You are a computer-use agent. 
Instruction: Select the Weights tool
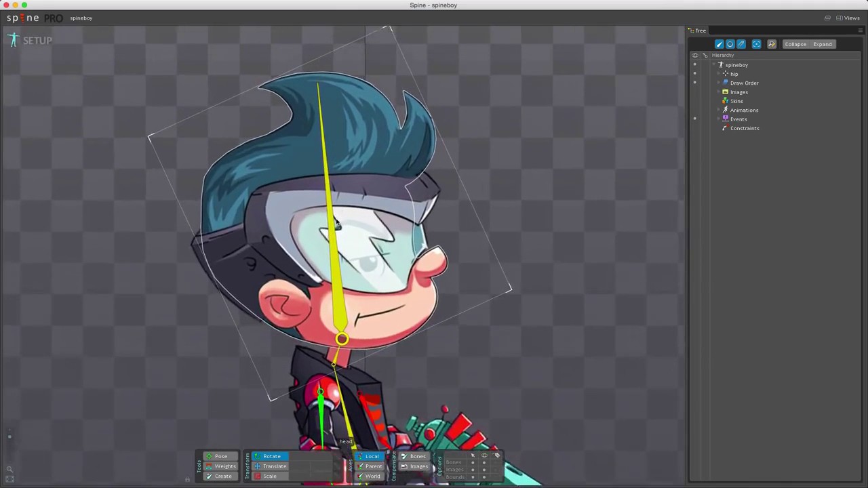(220, 466)
